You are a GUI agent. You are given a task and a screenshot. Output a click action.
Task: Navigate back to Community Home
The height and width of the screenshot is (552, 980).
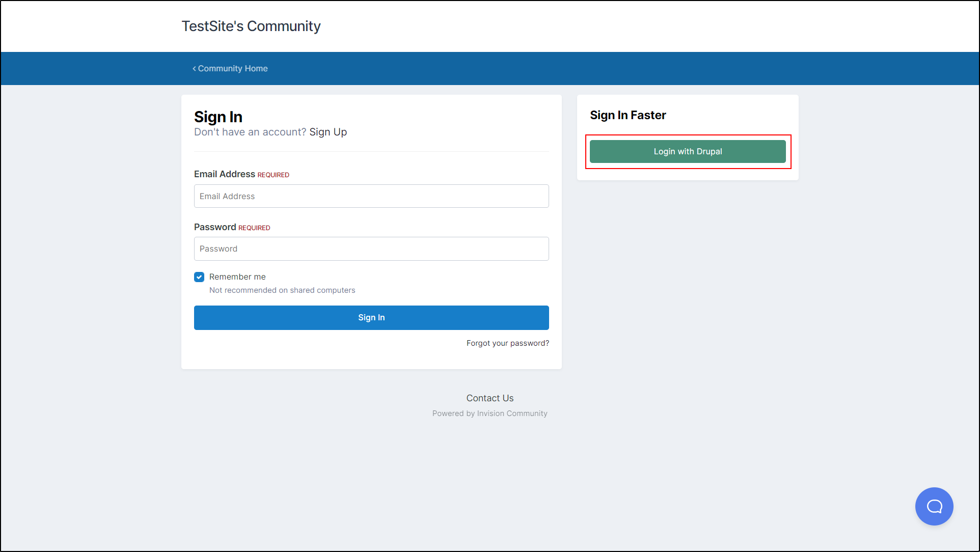232,68
